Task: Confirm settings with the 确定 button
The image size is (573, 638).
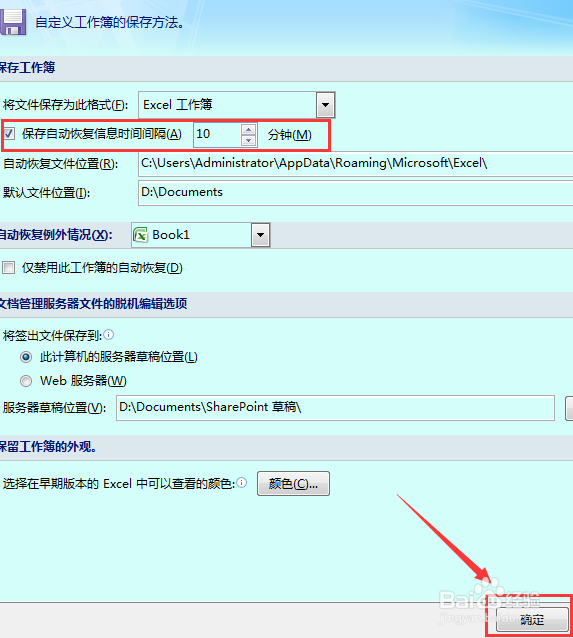Action: [x=532, y=620]
